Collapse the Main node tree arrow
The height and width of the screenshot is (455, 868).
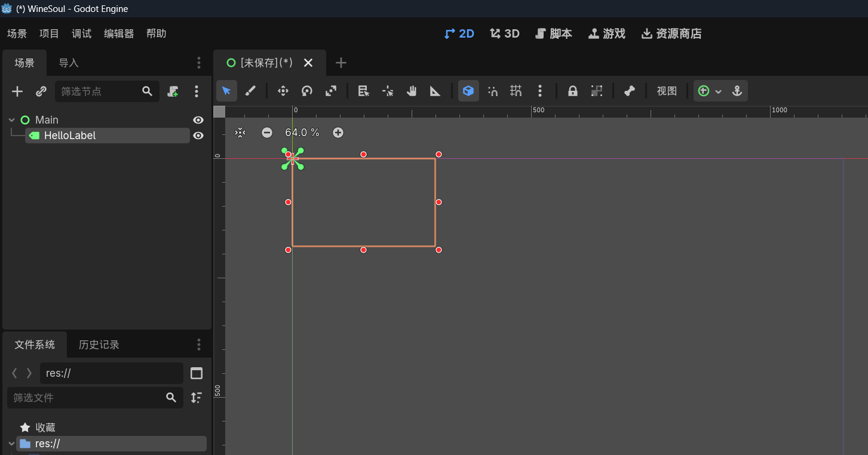11,120
